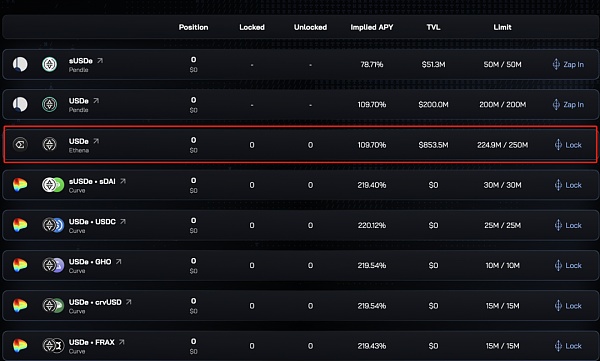Screen dimensions: 600x361
Task: Click Lock for USDe • FRAX pool
Action: [x=568, y=346]
